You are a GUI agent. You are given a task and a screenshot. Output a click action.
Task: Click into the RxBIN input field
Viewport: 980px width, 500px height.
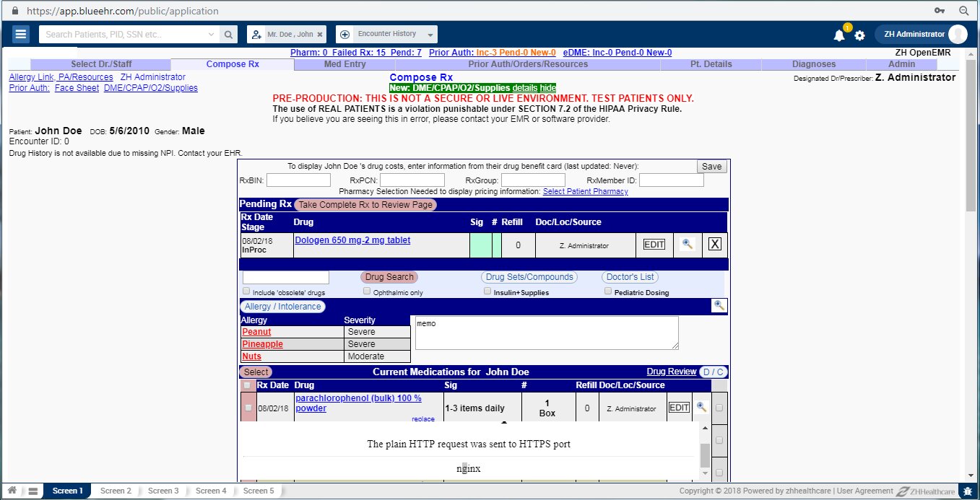pos(298,180)
